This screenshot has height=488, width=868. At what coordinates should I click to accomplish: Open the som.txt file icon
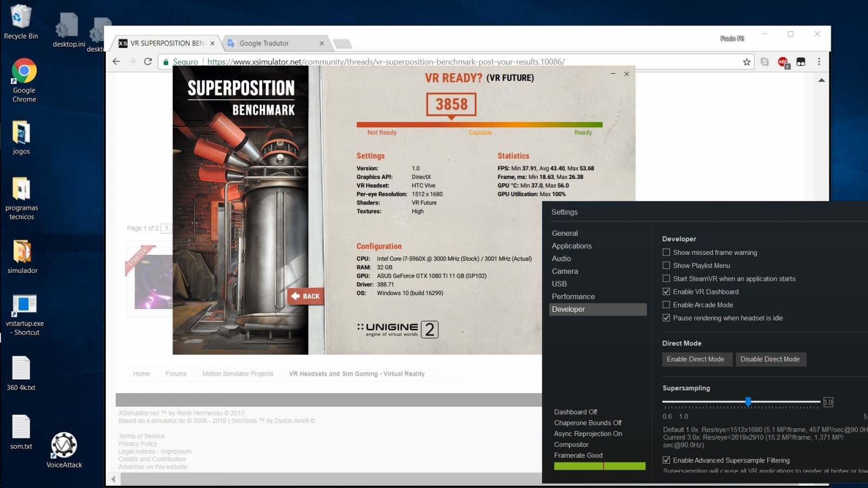pos(21,432)
